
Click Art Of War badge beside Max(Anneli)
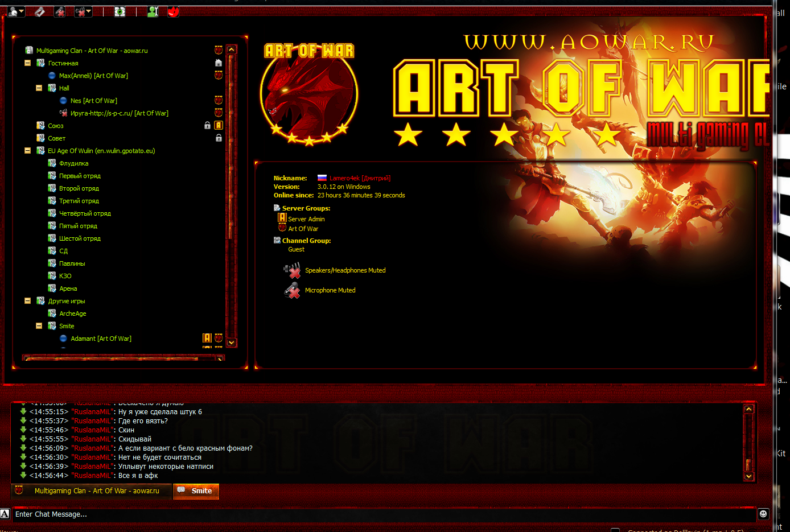(219, 75)
